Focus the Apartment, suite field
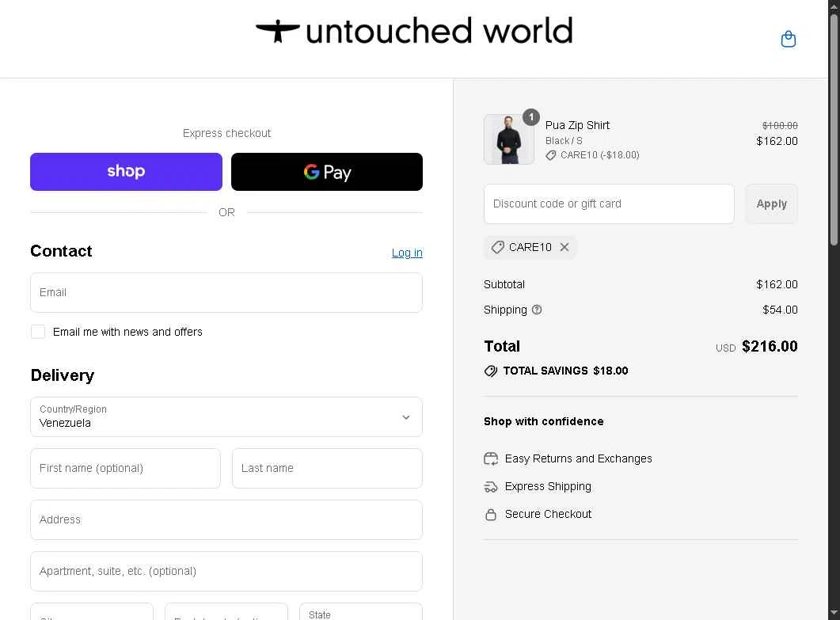Image resolution: width=840 pixels, height=620 pixels. (226, 571)
